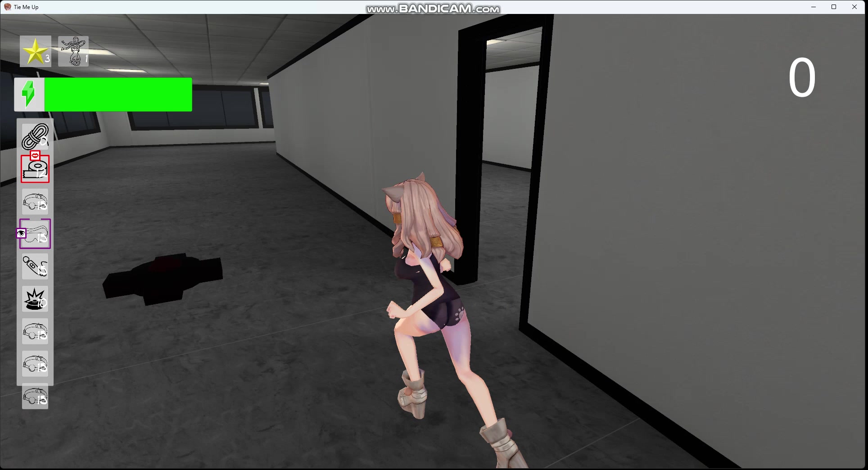Screen dimensions: 868x470
Task: Select the purple-framed blindfold item
Action: pyautogui.click(x=35, y=234)
